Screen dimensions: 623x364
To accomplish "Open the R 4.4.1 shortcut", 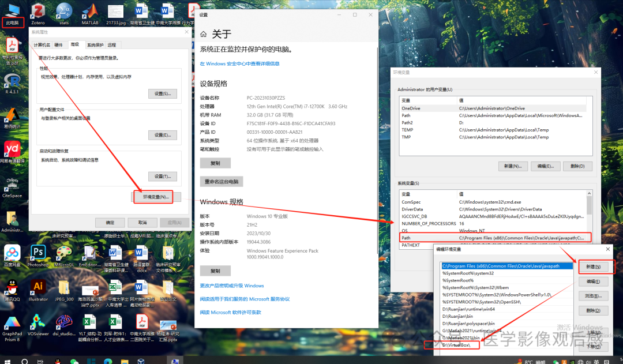I will [x=12, y=81].
